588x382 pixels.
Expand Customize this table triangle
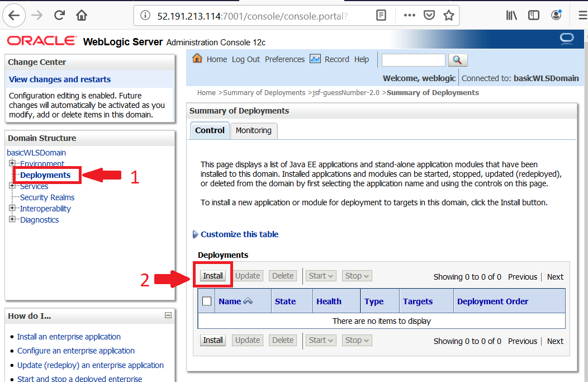pyautogui.click(x=196, y=234)
